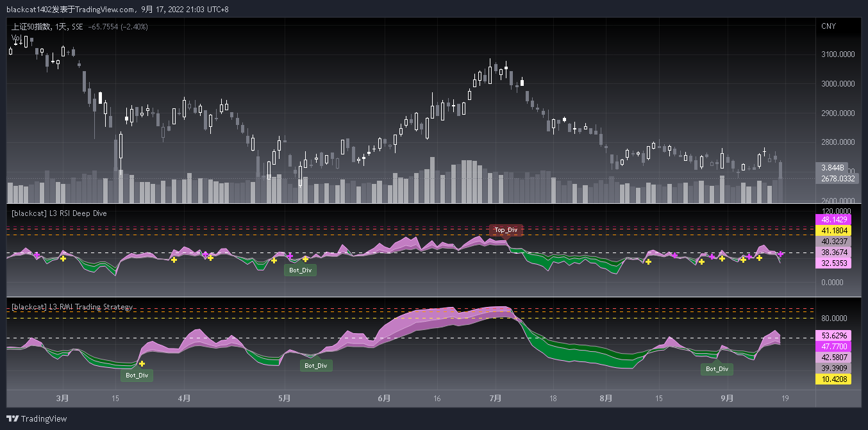Click the 18 date label after 7月
Screen dimensions: 868x430
pyautogui.click(x=553, y=399)
